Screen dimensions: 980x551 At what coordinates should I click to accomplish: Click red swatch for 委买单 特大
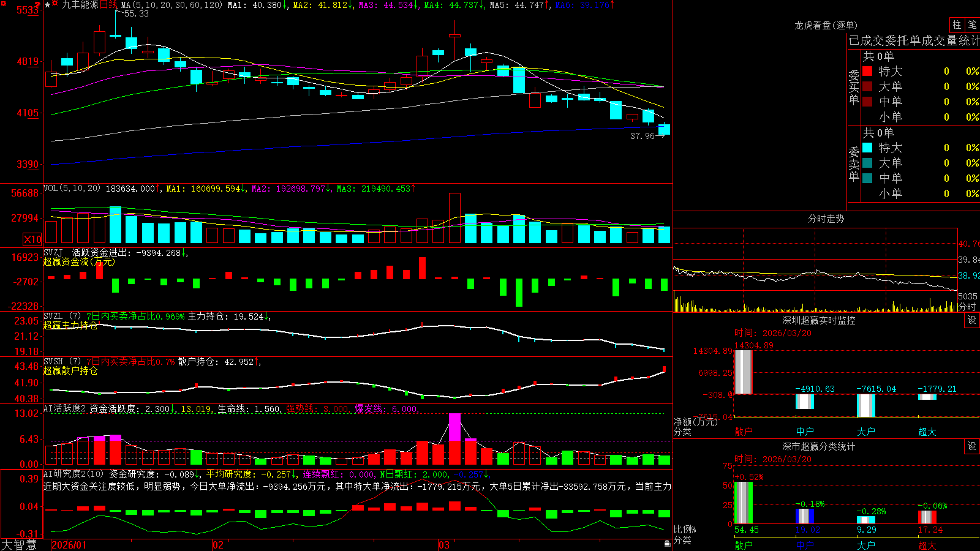(867, 71)
